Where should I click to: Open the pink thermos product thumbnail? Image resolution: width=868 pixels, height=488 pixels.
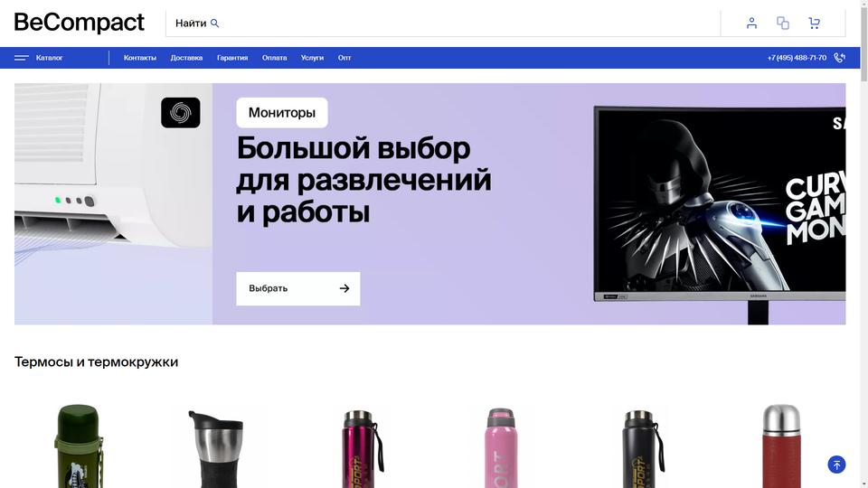(501, 447)
